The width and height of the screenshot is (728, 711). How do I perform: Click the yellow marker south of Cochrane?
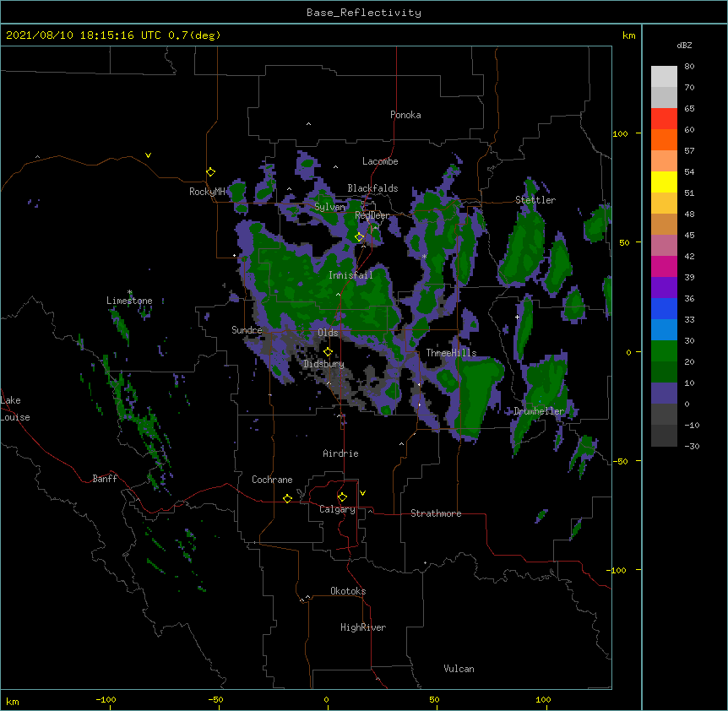tap(287, 498)
